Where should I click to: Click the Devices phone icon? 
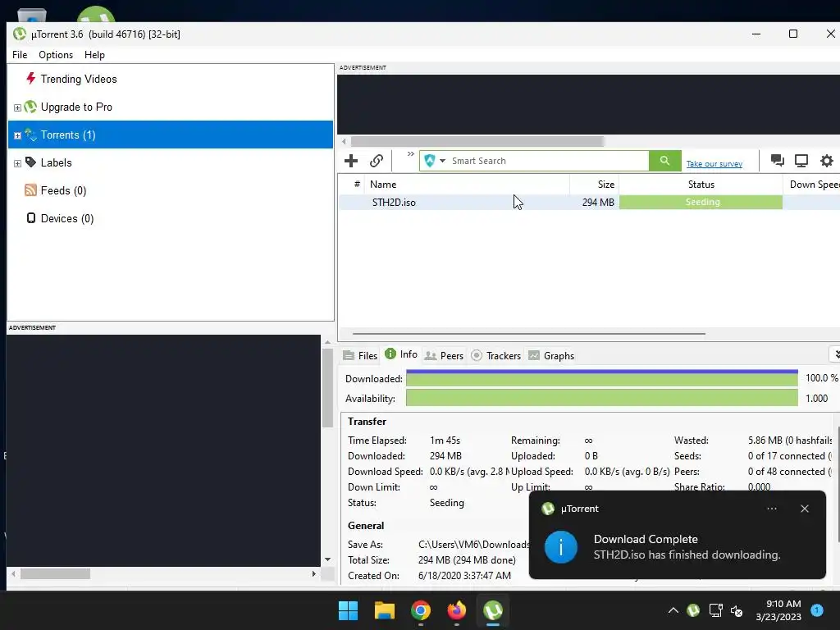point(31,218)
